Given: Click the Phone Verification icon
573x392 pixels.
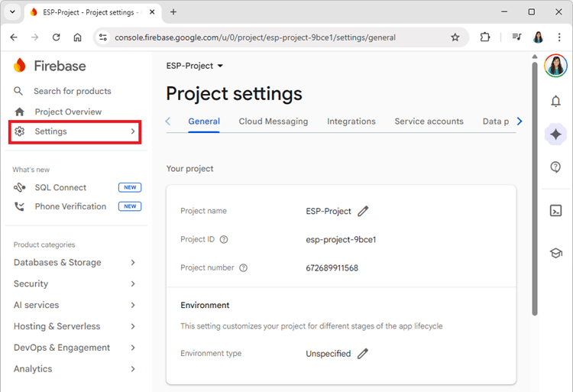Looking at the screenshot, I should click(x=19, y=206).
